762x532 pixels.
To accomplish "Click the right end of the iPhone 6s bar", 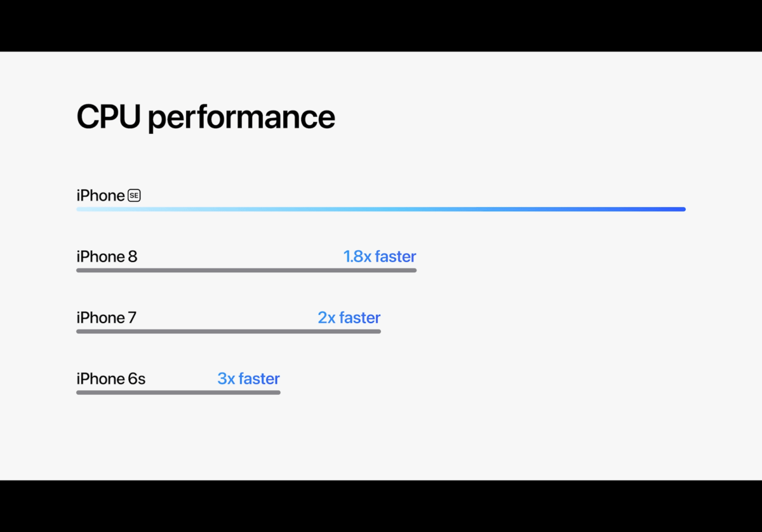I will (277, 392).
